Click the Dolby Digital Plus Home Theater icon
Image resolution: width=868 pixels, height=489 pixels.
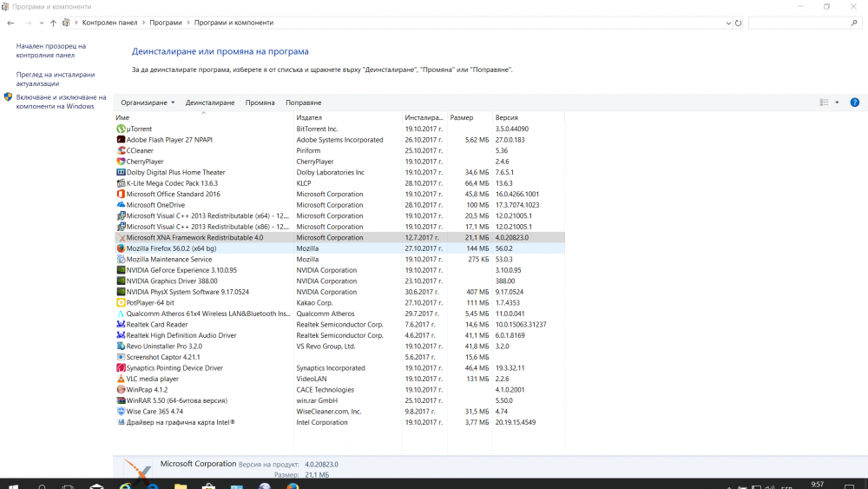(x=121, y=172)
